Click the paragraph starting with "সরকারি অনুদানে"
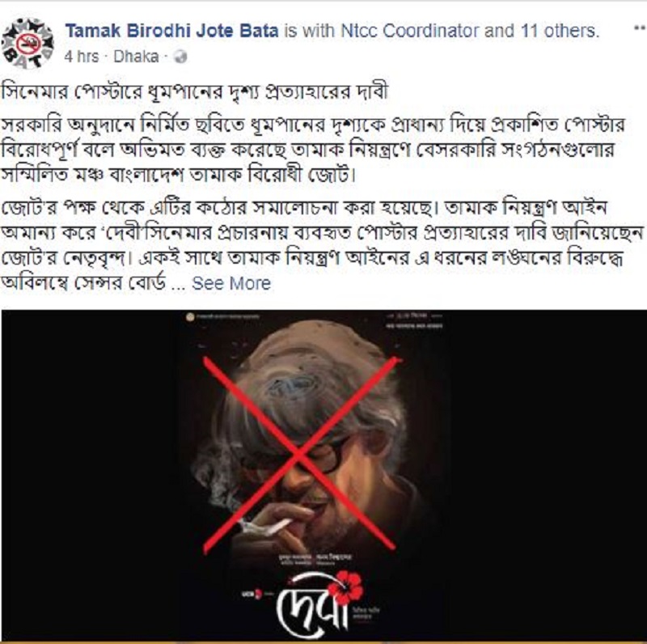The height and width of the screenshot is (644, 647). (x=314, y=150)
